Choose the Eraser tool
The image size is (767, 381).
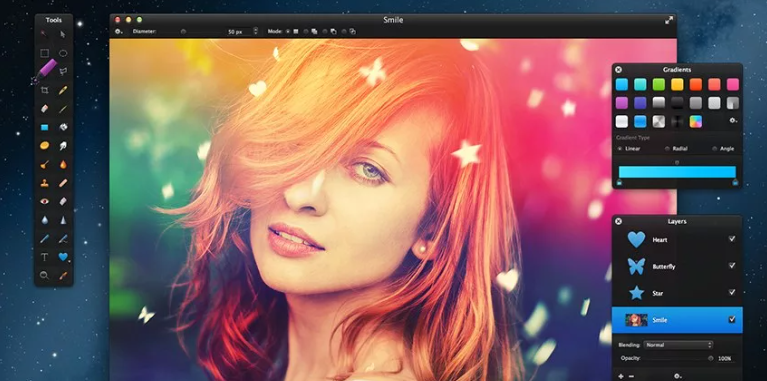44,109
